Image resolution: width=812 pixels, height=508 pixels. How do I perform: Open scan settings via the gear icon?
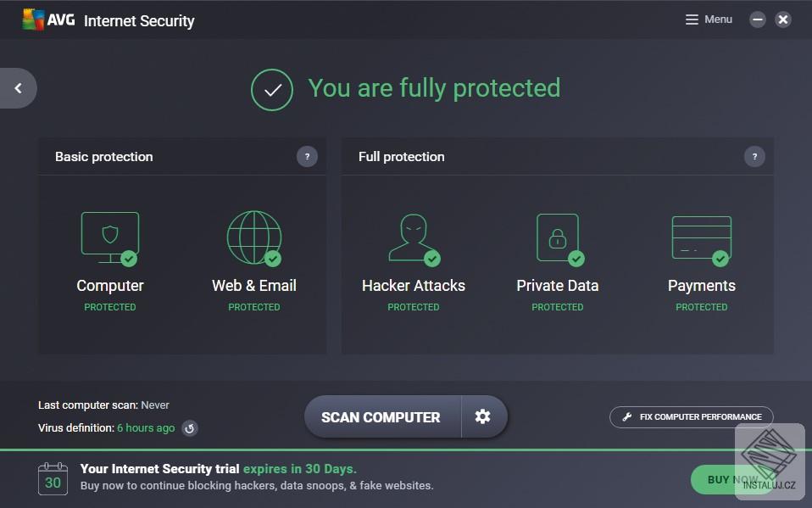(x=482, y=416)
